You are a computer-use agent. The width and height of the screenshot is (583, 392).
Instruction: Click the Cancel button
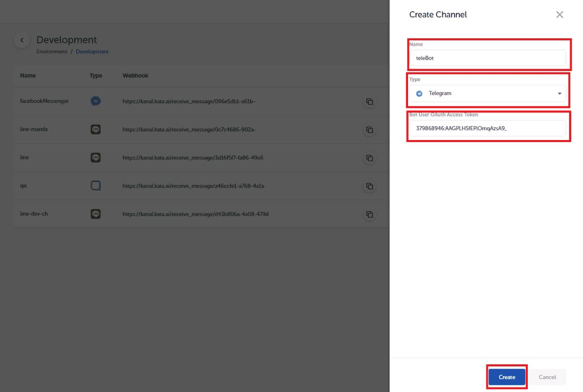547,377
